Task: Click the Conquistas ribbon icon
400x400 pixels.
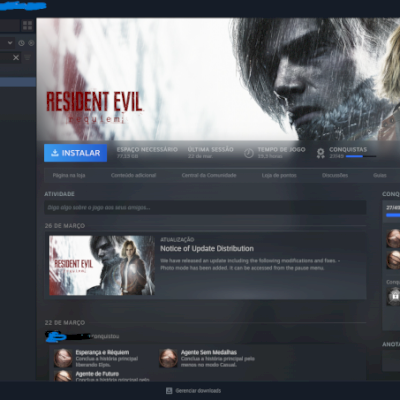Action: click(x=320, y=153)
